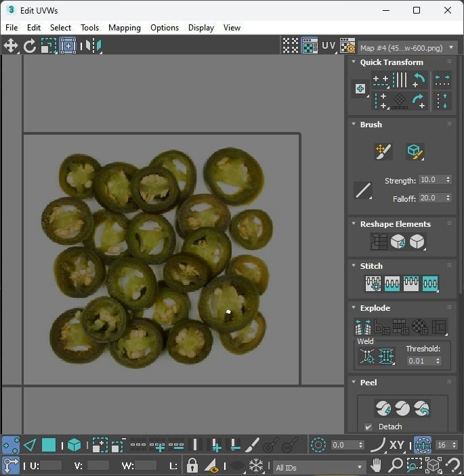The height and width of the screenshot is (476, 464).
Task: Collapse the Stitch rollout
Action: click(x=354, y=265)
